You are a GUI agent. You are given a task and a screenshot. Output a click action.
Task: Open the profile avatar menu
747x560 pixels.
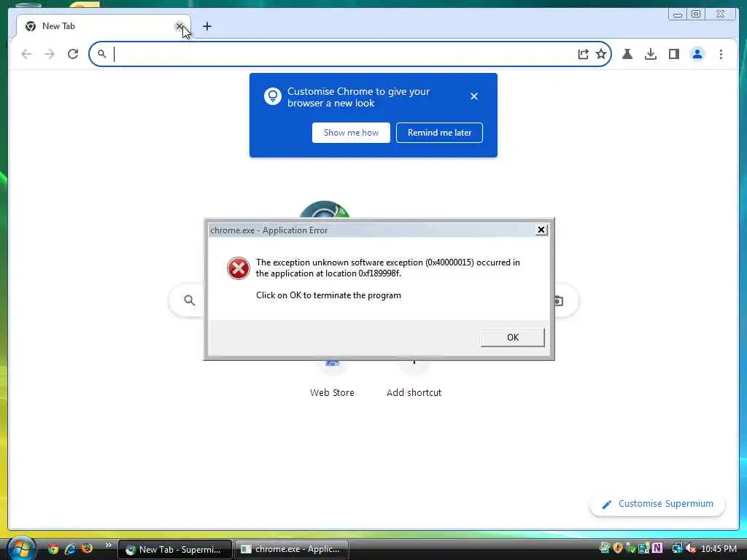coord(697,54)
